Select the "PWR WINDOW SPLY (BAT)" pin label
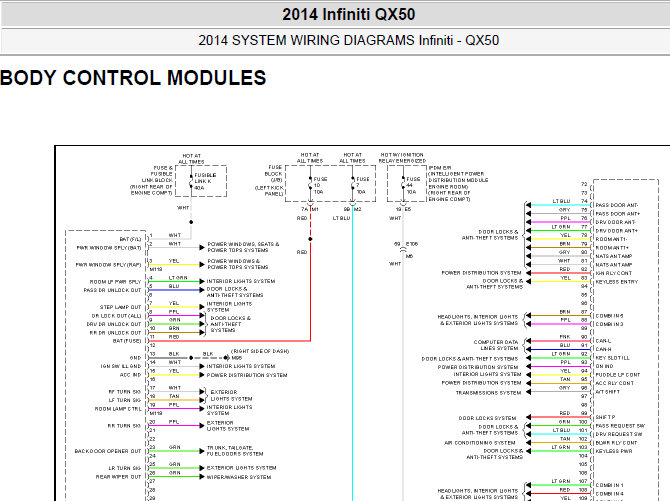This screenshot has width=670, height=501. pyautogui.click(x=109, y=248)
